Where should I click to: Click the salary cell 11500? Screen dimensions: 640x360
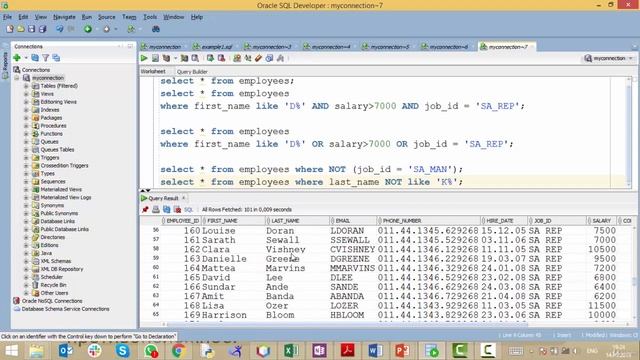602,306
